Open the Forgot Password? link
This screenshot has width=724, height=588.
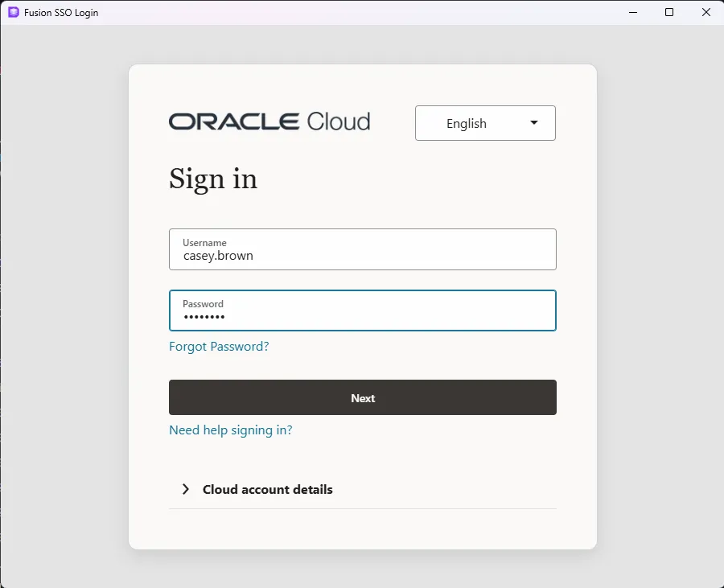pos(219,346)
